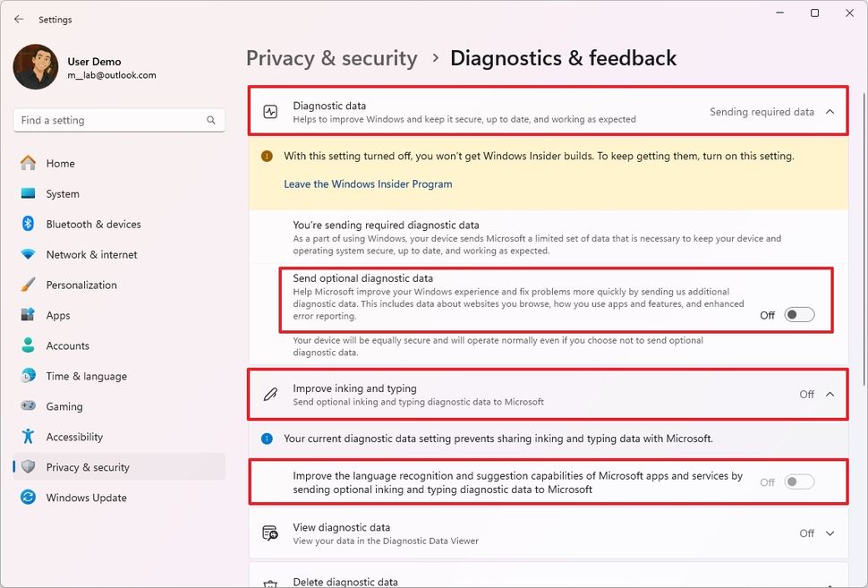The image size is (868, 588).
Task: Click inside the Find a setting field
Action: point(107,120)
